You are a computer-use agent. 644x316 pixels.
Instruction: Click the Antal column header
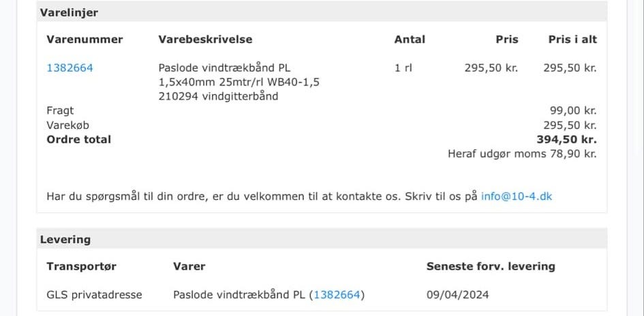pyautogui.click(x=410, y=40)
